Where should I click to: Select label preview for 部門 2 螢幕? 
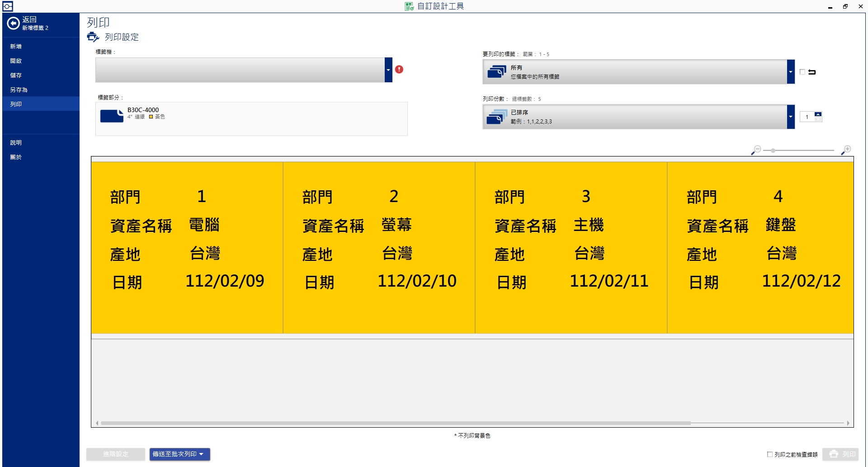click(x=379, y=248)
